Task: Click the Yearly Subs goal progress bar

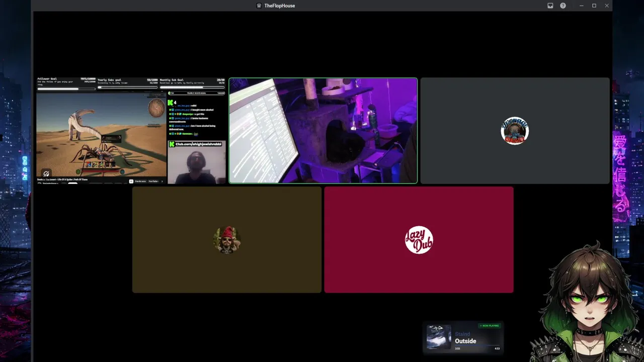Action: click(x=128, y=87)
